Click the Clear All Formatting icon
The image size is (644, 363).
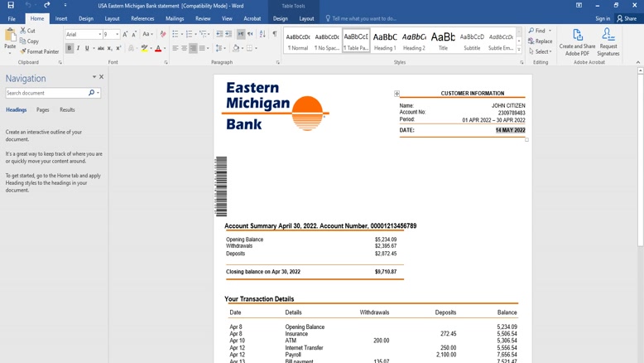[x=163, y=34]
